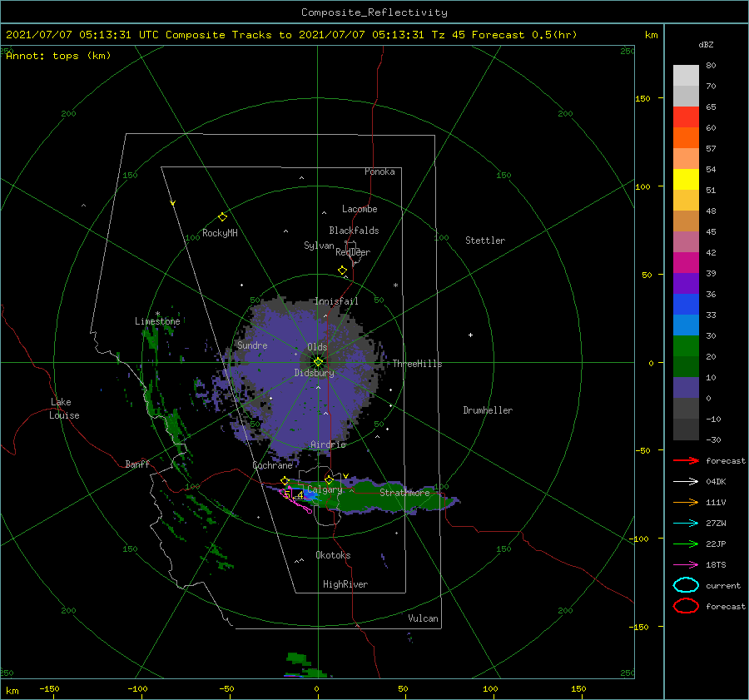Image resolution: width=749 pixels, height=700 pixels.
Task: Click the Limestone label
Action: 157,321
